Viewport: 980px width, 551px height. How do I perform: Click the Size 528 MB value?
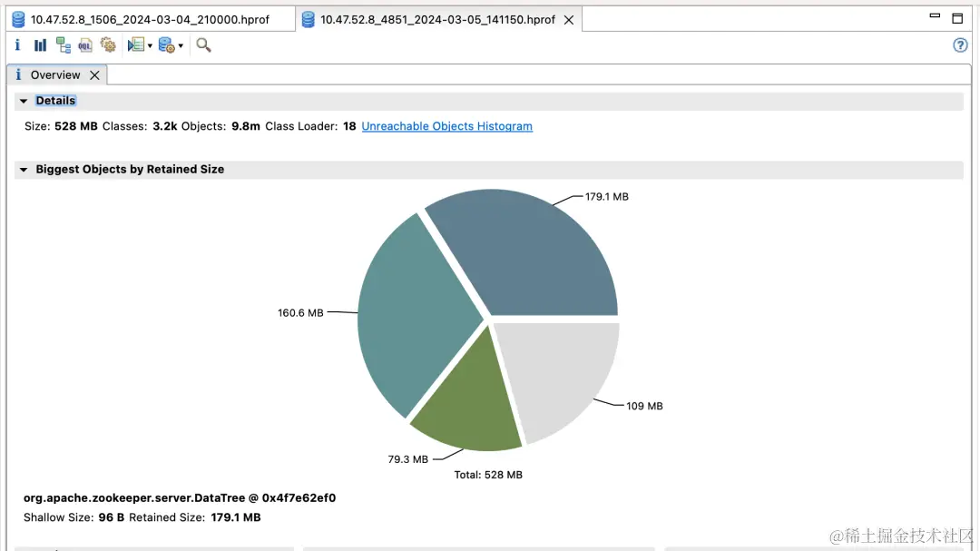point(75,126)
